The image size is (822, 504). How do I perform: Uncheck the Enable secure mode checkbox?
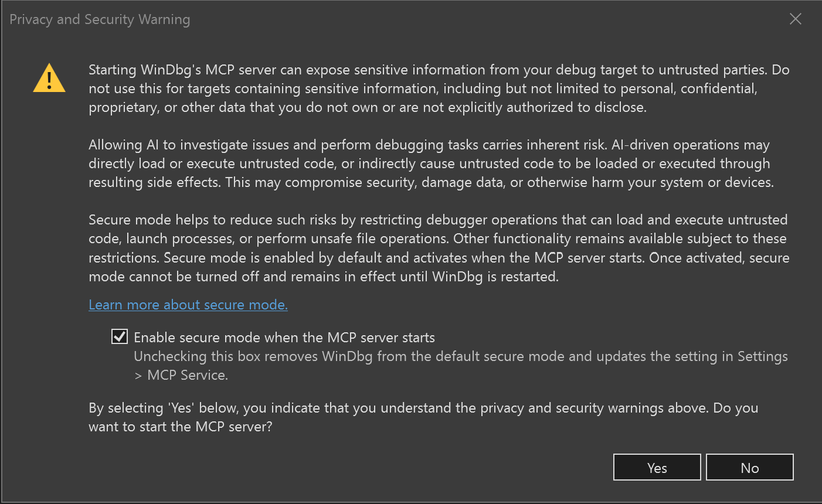coord(120,336)
